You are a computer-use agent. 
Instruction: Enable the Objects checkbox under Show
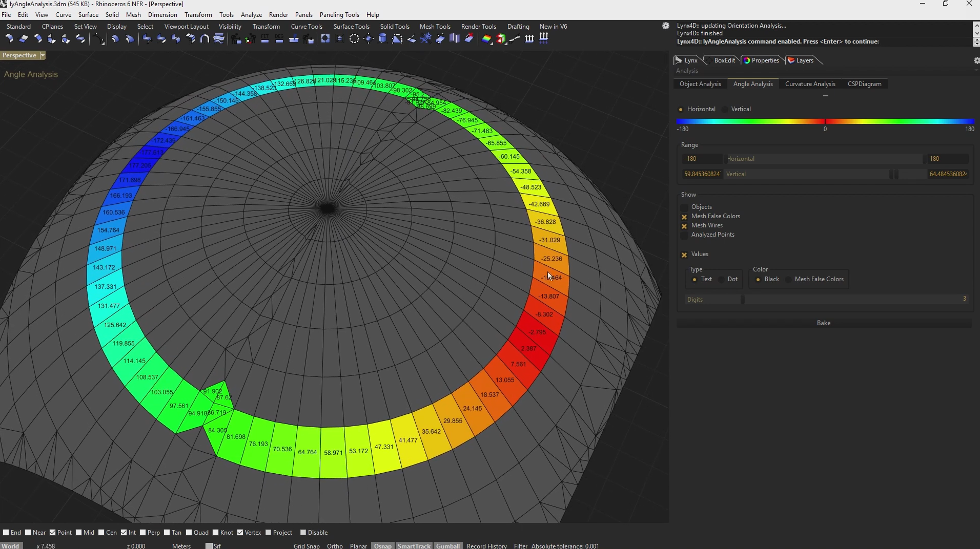coord(684,207)
